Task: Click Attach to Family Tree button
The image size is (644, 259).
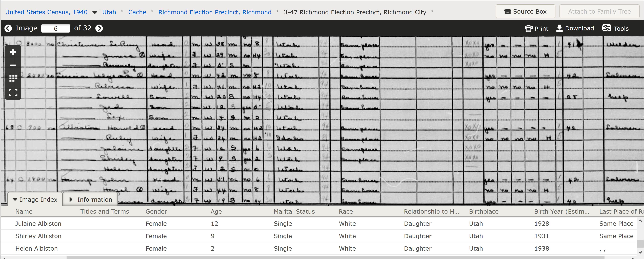Action: coord(599,11)
